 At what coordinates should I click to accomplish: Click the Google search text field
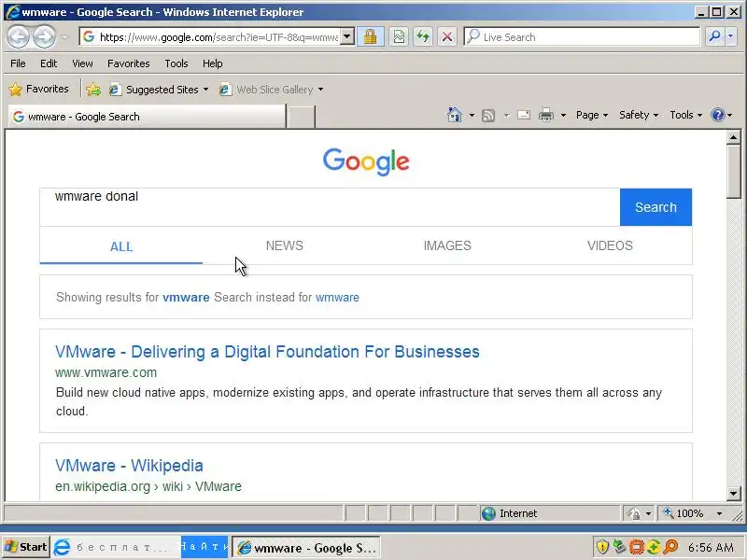tap(330, 207)
